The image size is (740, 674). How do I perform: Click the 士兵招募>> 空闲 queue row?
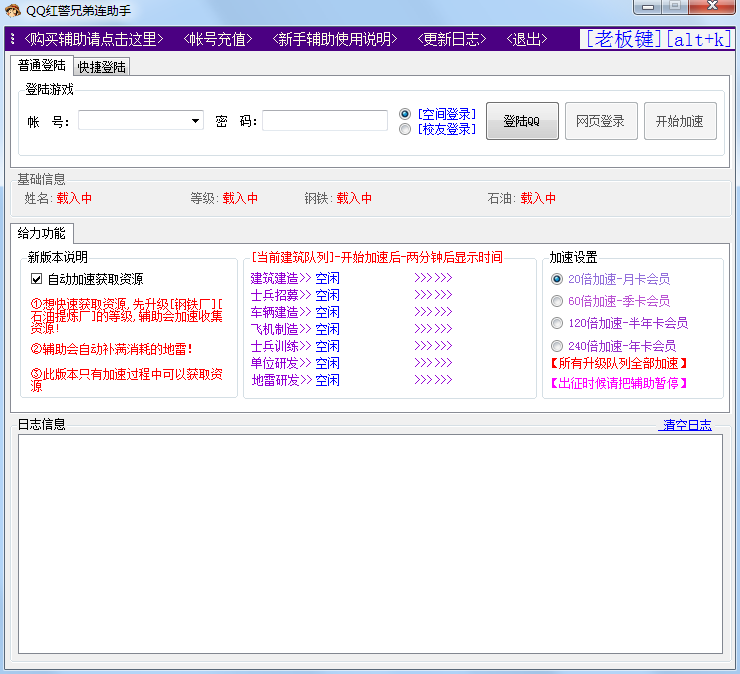tap(295, 295)
